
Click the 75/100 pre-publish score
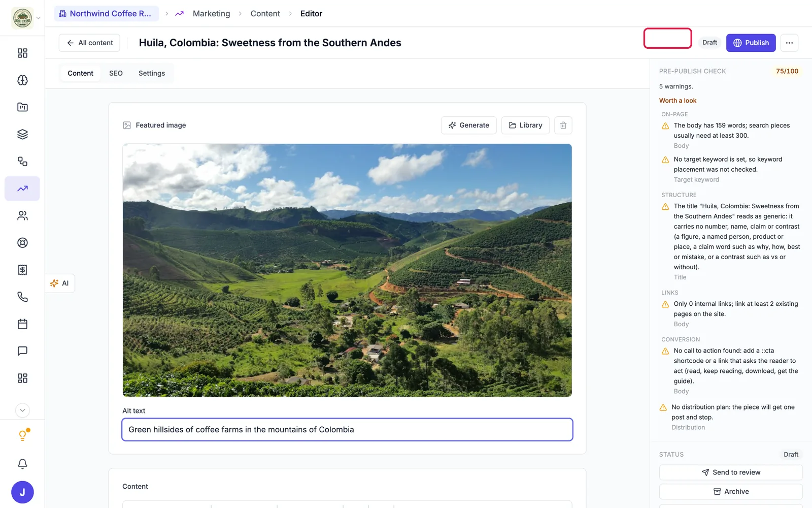pos(787,71)
